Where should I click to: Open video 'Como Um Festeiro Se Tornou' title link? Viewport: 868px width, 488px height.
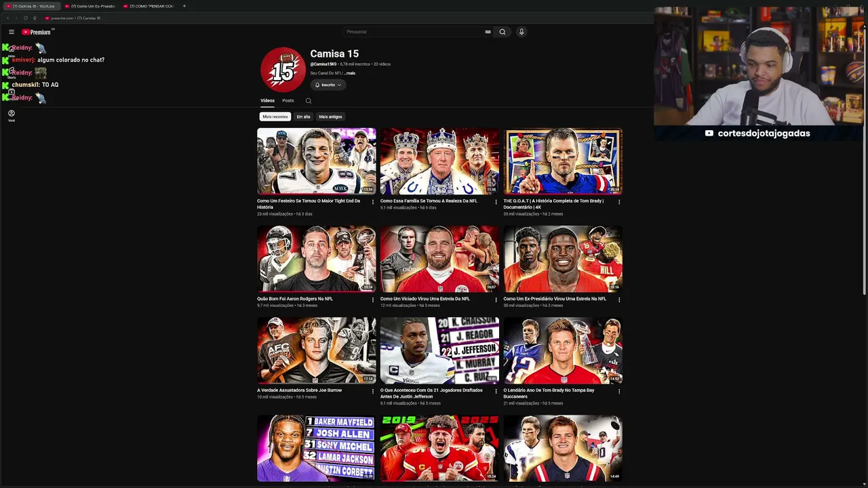[x=309, y=204]
